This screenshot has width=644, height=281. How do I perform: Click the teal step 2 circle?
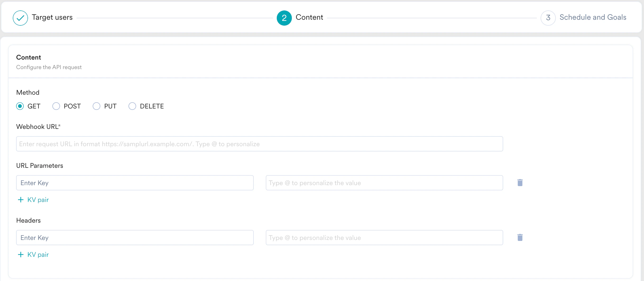pyautogui.click(x=284, y=18)
